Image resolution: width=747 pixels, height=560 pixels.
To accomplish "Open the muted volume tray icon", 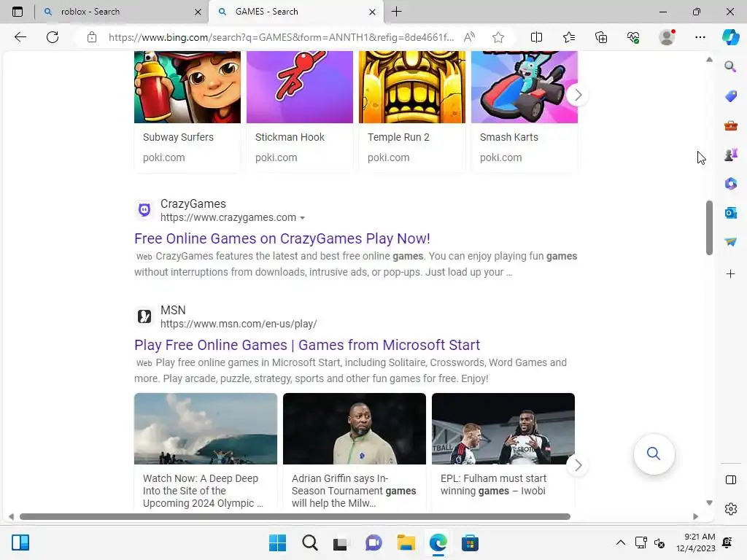I will 659,542.
